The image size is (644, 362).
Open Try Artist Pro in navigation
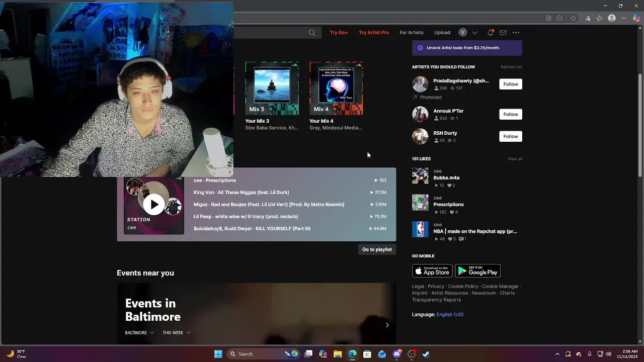374,33
